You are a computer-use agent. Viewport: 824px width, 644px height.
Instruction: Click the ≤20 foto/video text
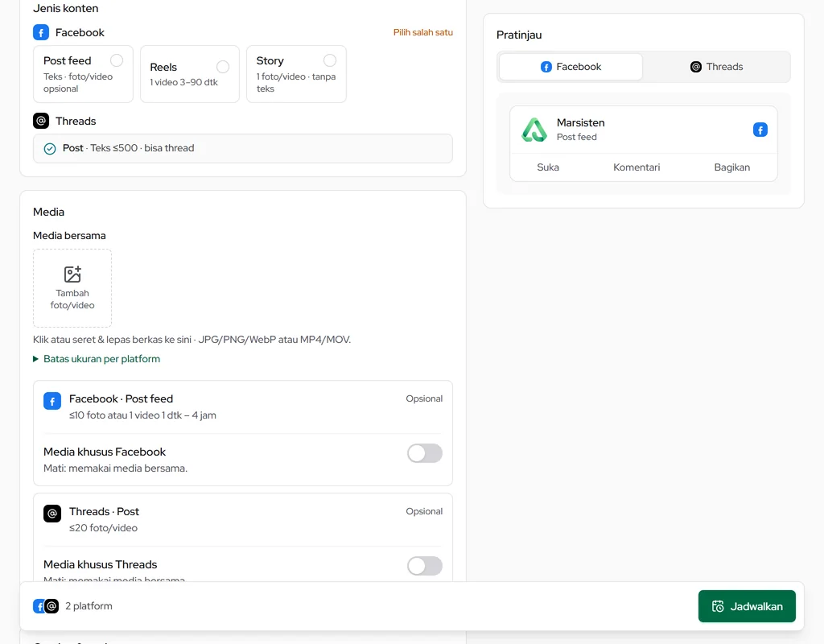104,528
